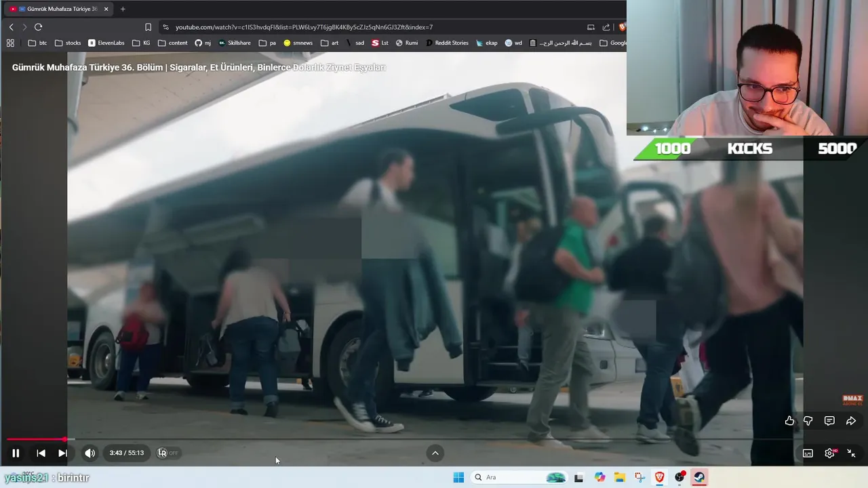Open the Reddit Stories bookmark
This screenshot has width=868, height=488.
447,43
